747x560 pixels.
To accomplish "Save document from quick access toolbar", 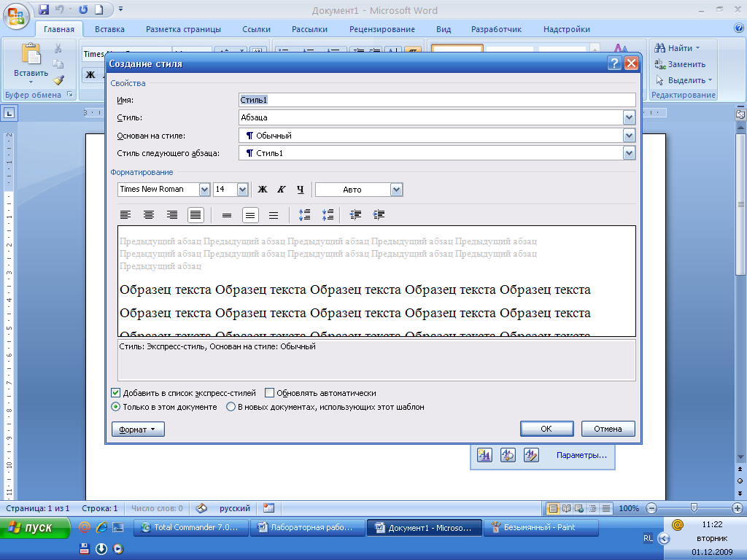I will (44, 9).
